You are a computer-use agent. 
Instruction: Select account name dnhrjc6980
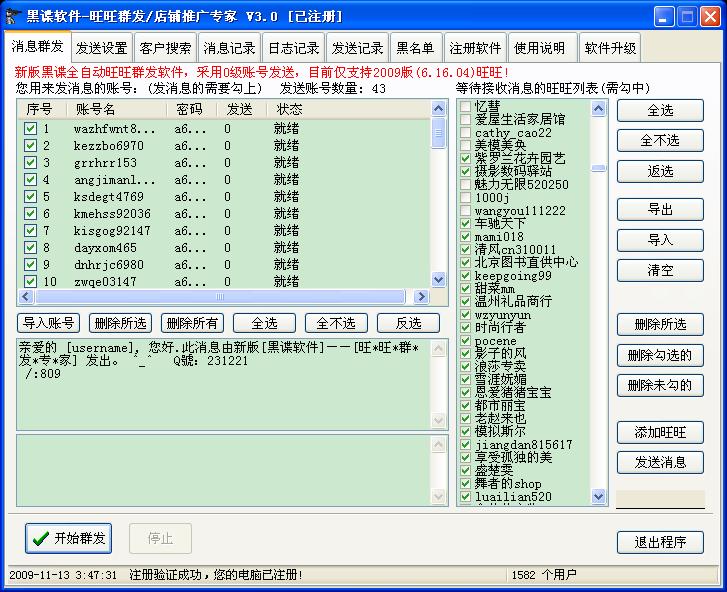click(109, 265)
